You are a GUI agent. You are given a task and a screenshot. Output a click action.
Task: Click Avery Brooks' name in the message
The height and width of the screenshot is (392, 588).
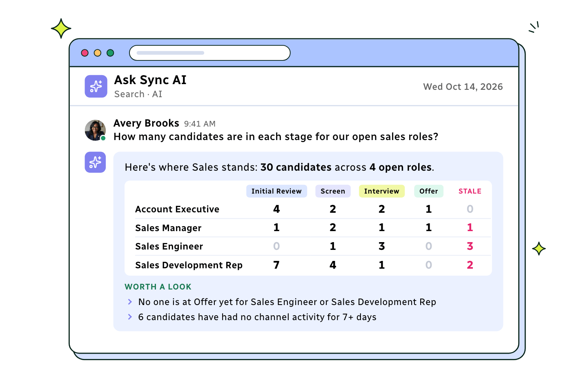click(146, 123)
